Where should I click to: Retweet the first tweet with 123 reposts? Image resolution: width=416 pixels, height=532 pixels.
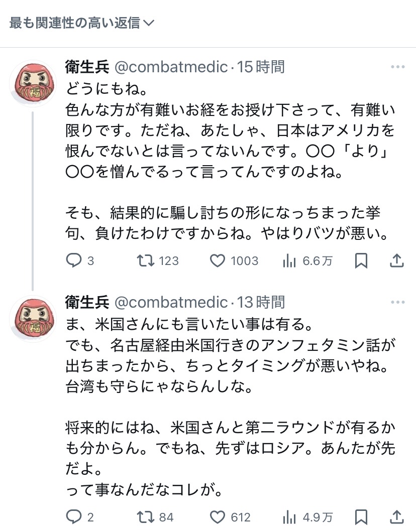click(x=146, y=260)
